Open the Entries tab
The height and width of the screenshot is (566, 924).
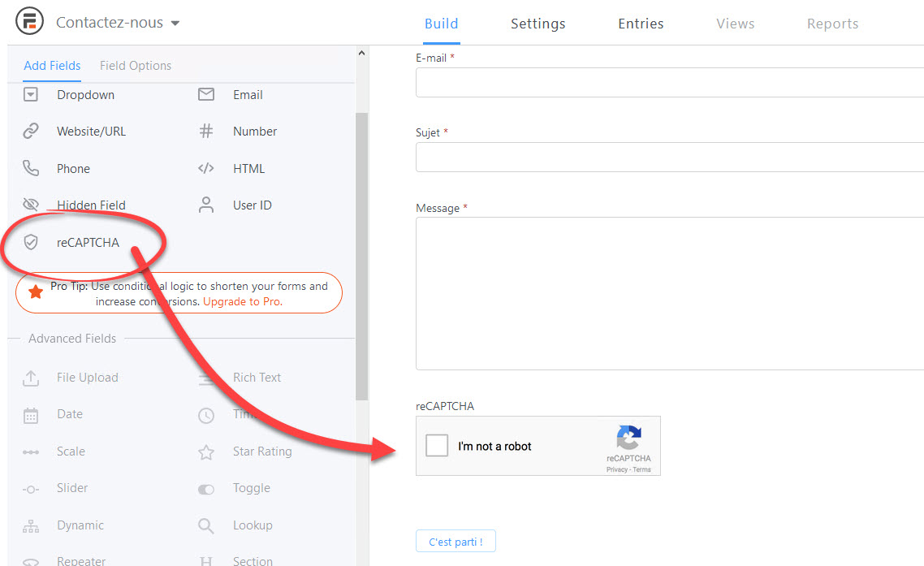pos(641,24)
